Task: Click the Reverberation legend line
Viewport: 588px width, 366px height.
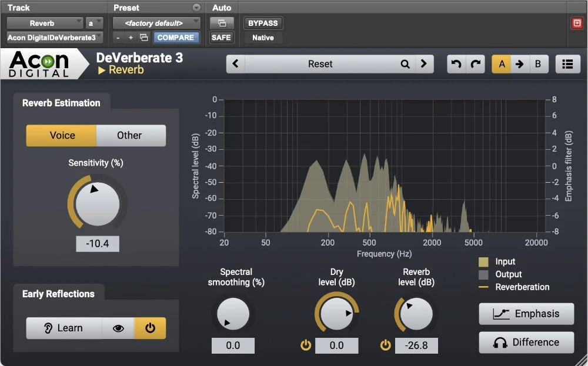Action: (x=483, y=287)
